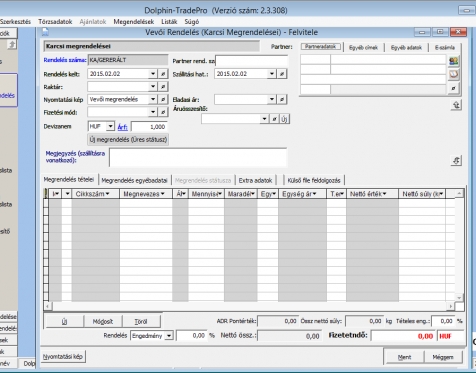
Task: Click the Új megrendelés (Üres státusz) button
Action: tap(128, 139)
